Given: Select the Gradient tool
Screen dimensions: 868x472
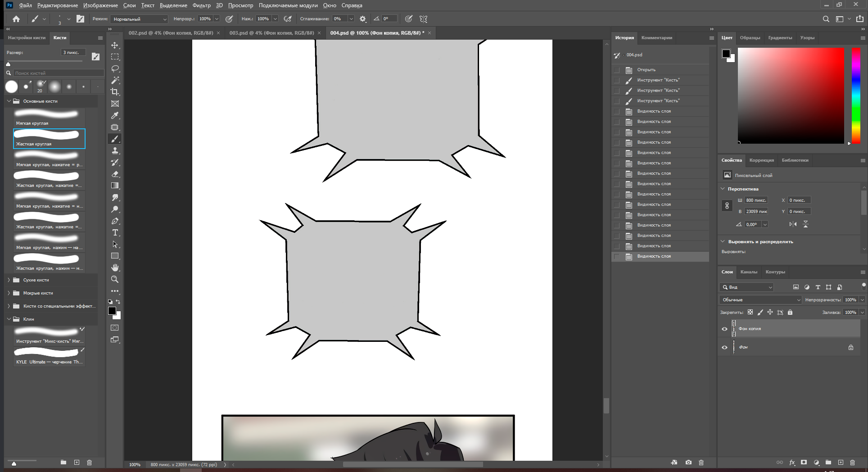Looking at the screenshot, I should 115,186.
